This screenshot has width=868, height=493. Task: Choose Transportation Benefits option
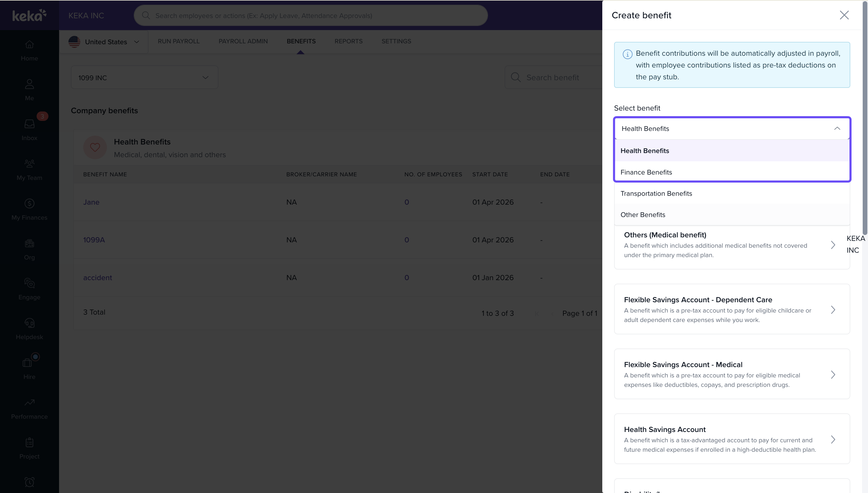click(656, 194)
